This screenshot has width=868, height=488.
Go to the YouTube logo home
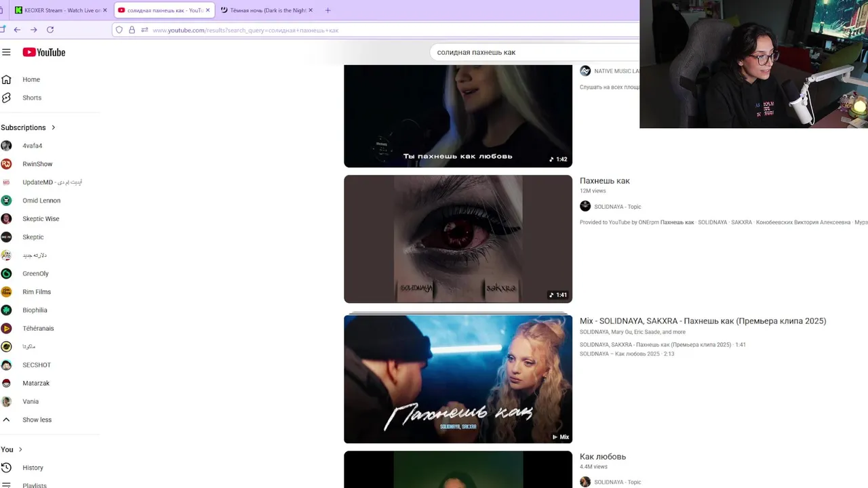coord(44,52)
